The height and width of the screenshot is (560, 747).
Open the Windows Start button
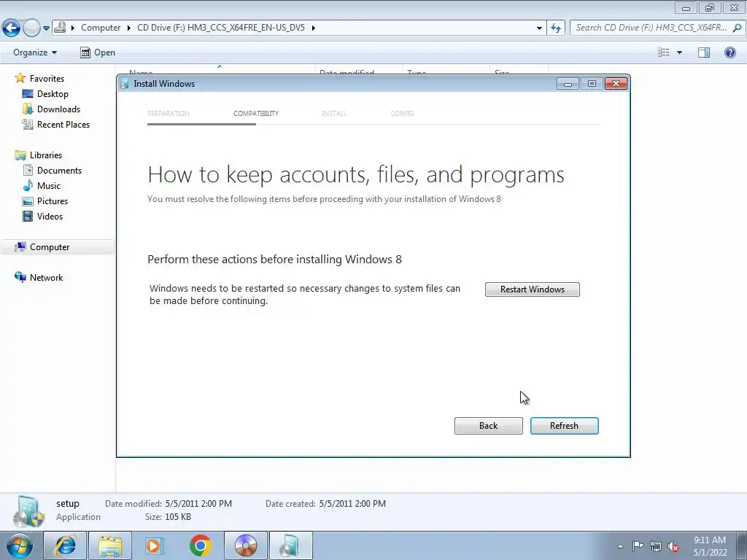coord(20,545)
